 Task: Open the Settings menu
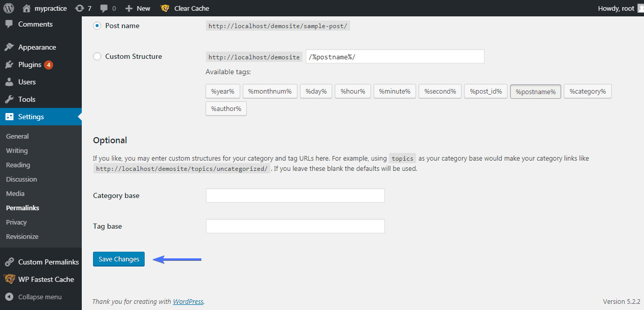click(41, 117)
